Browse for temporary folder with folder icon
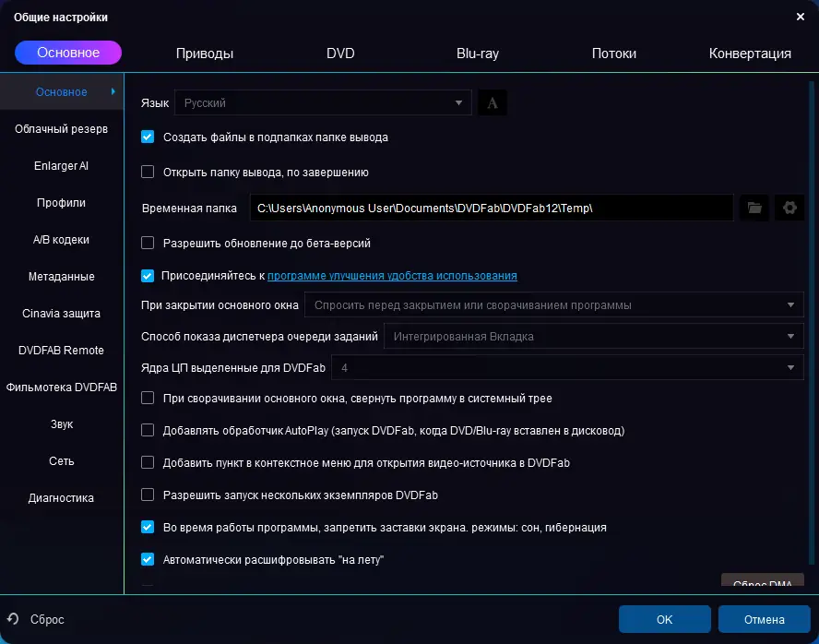The height and width of the screenshot is (644, 819). 754,208
